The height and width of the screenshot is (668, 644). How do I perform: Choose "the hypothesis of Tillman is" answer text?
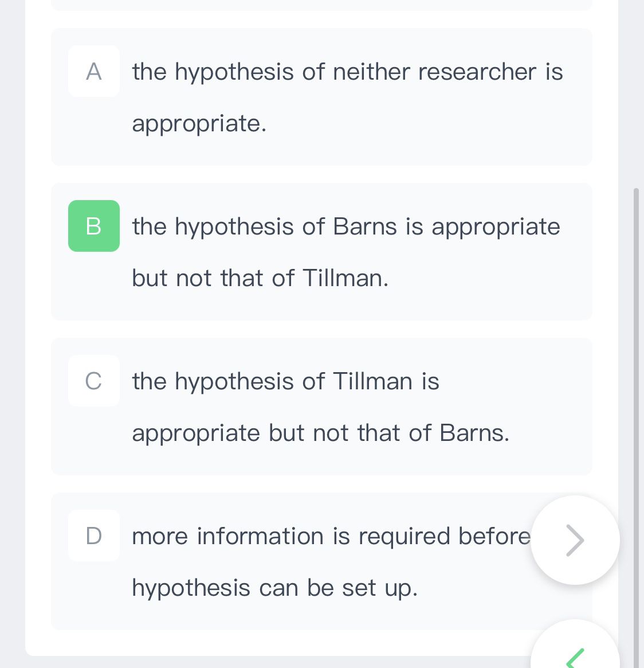[x=285, y=382]
